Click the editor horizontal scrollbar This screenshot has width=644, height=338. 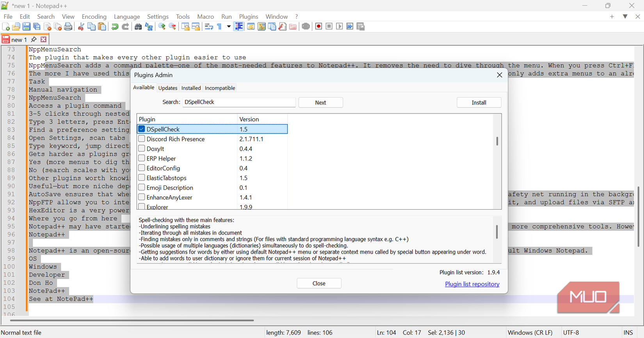pyautogui.click(x=132, y=320)
